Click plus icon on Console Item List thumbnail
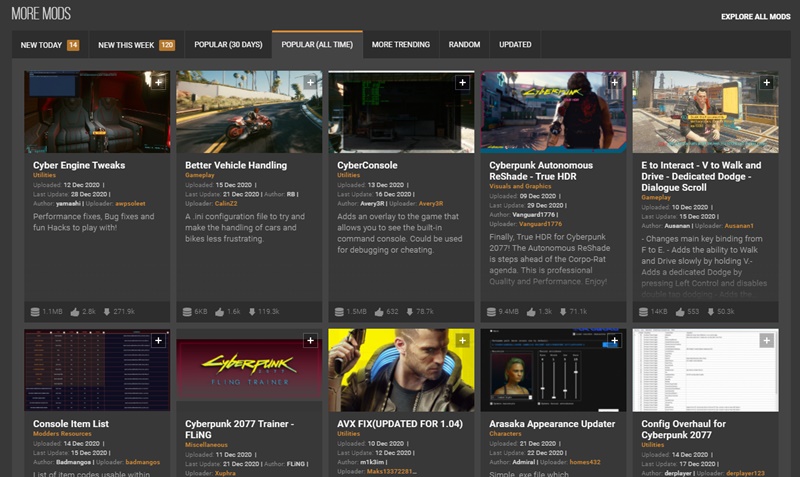Viewport: 800px width, 477px height. [x=159, y=340]
